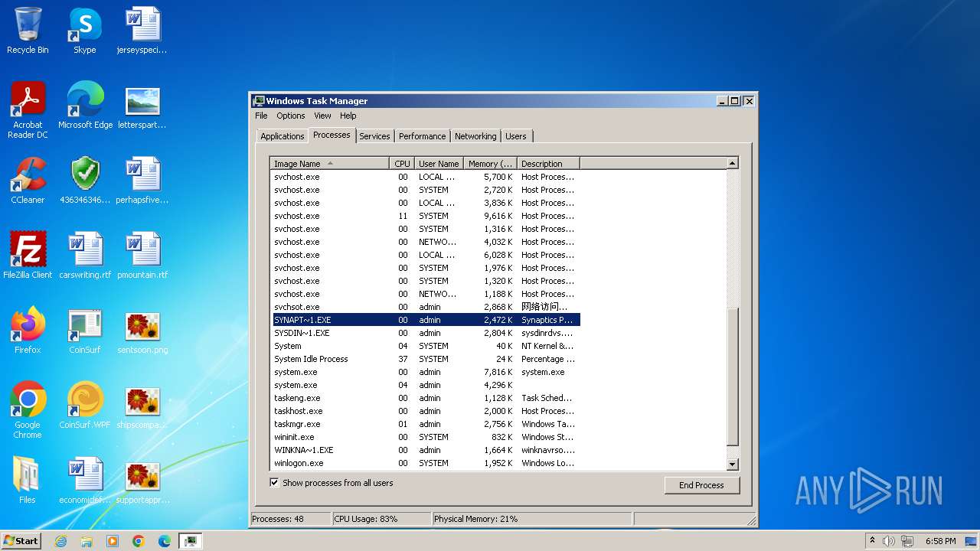Image resolution: width=980 pixels, height=551 pixels.
Task: Open the File menu in Task Manager
Action: [261, 116]
